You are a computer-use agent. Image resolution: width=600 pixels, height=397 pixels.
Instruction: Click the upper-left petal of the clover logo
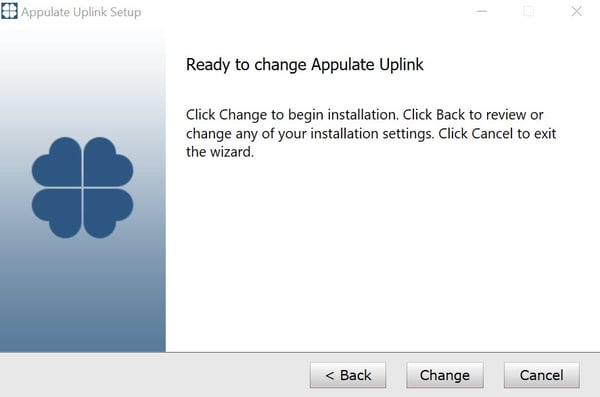coord(57,162)
